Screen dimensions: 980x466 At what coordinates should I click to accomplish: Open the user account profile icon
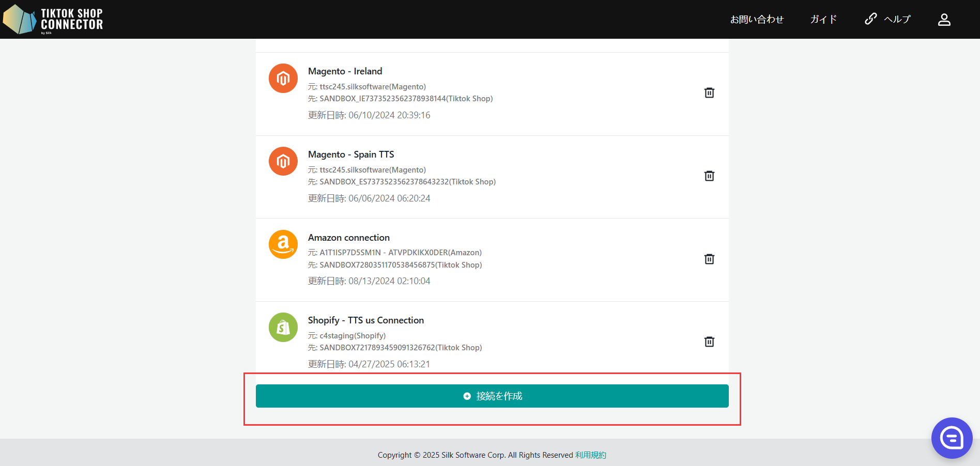(x=944, y=20)
